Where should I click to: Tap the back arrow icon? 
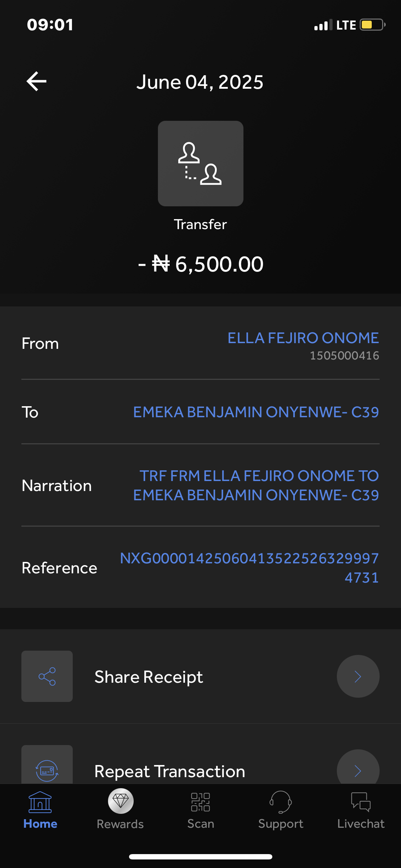click(x=36, y=82)
